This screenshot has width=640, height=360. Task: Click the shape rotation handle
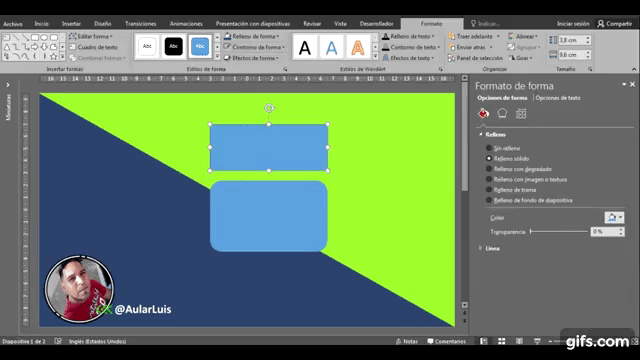tap(269, 108)
